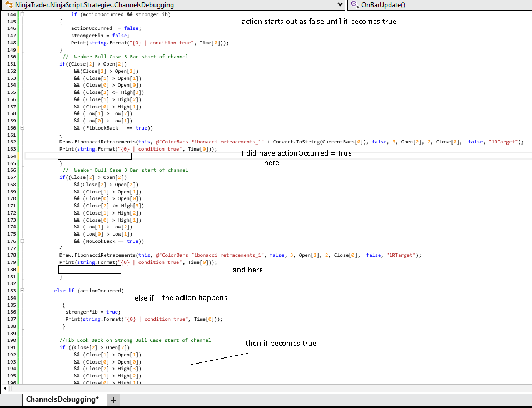The image size is (532, 408).
Task: Add a new tab with the plus button
Action: (x=113, y=400)
